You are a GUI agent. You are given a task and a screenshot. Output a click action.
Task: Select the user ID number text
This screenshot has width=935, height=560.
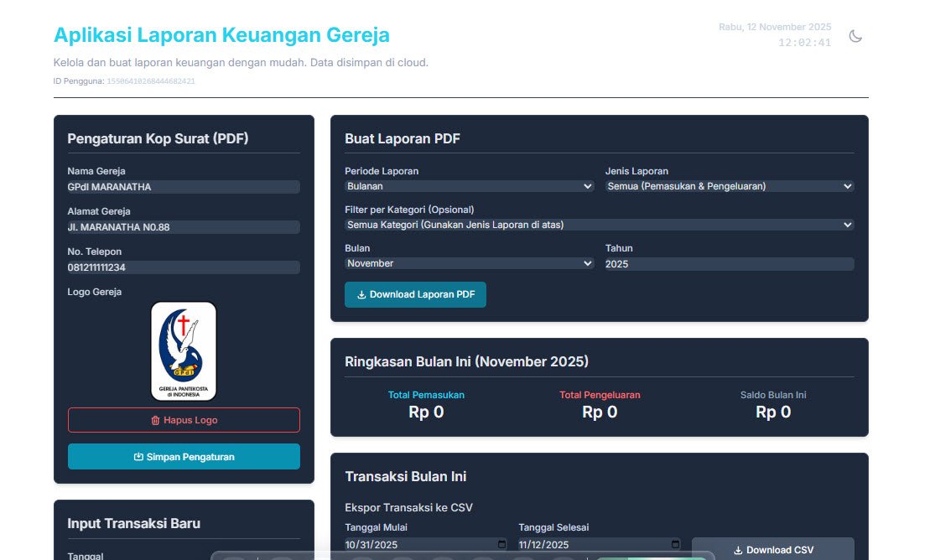click(151, 81)
